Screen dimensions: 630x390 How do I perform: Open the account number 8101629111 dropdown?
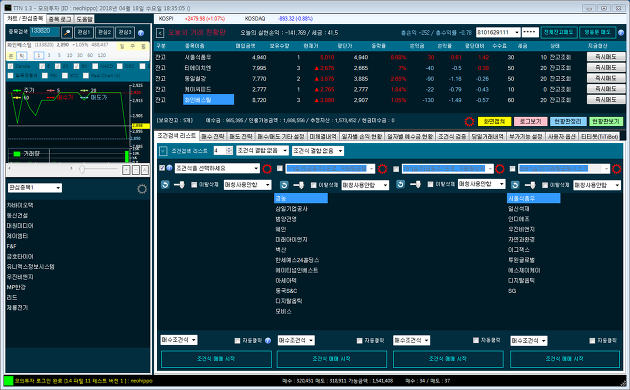coord(498,32)
